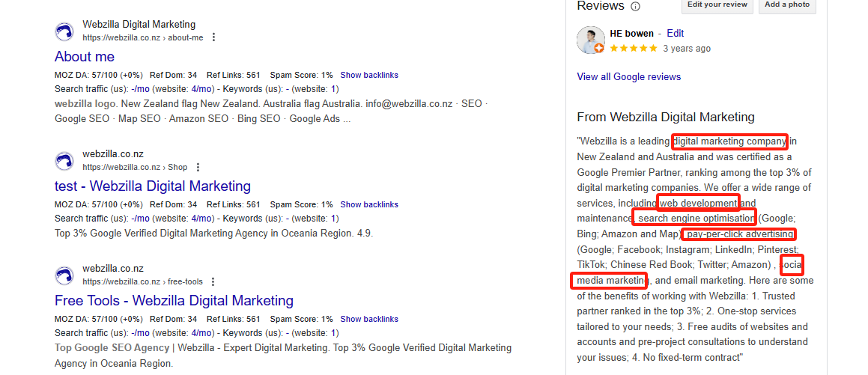
Task: Click the Edit link beside HE bowen
Action: point(676,33)
